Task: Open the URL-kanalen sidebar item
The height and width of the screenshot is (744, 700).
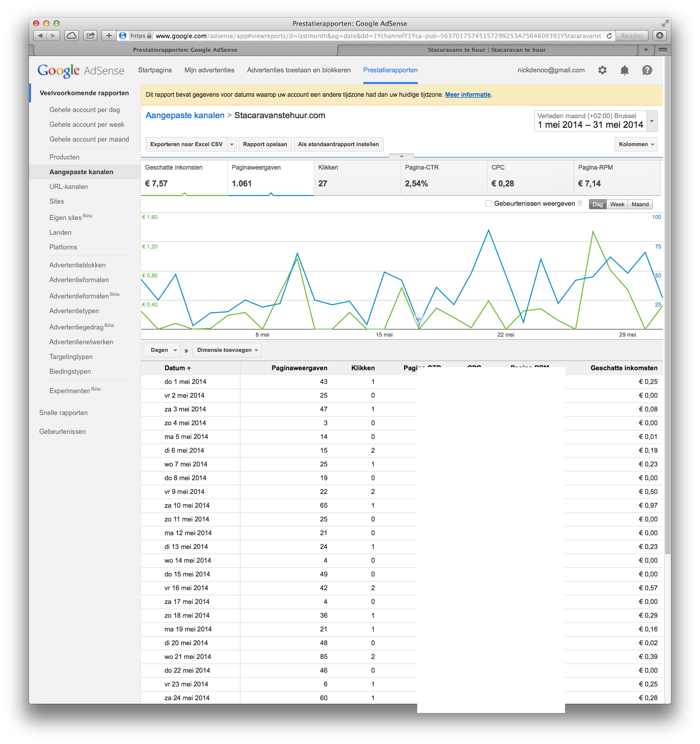Action: coord(68,186)
